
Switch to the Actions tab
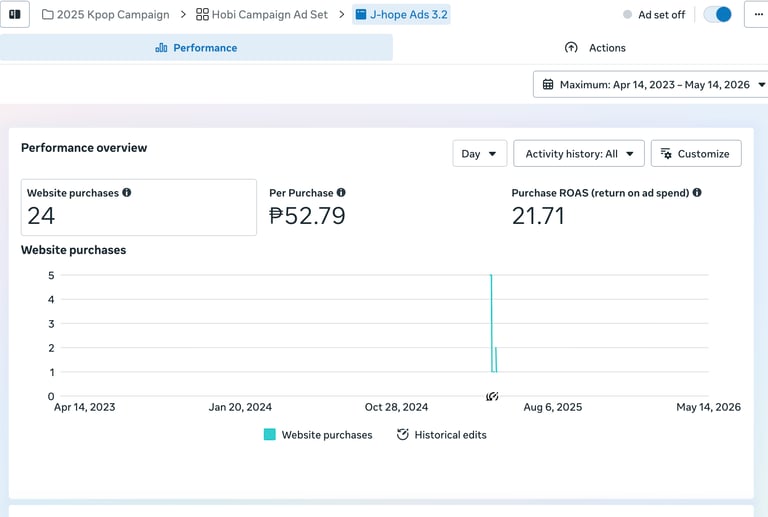click(x=595, y=47)
